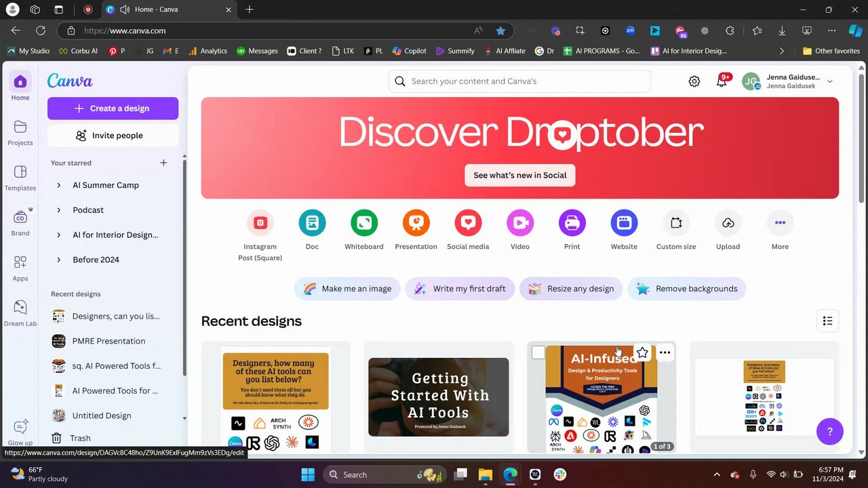Focus the Canva content search box
This screenshot has width=868, height=488.
(520, 81)
